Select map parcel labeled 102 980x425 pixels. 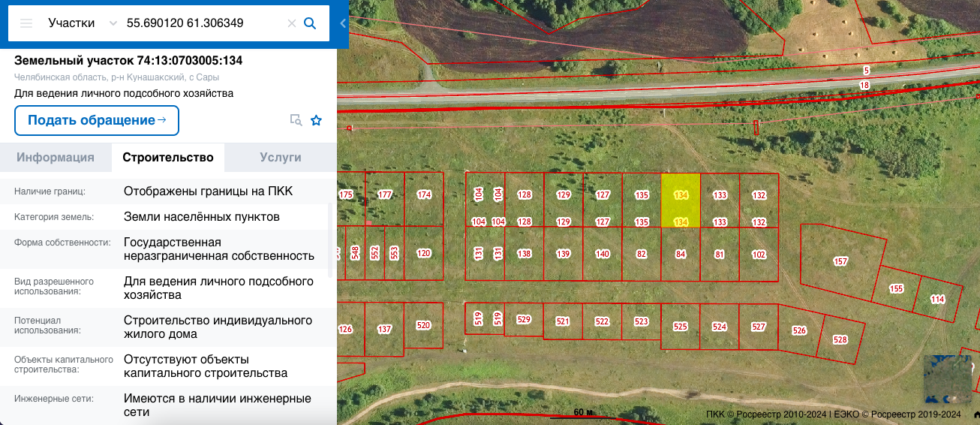759,255
